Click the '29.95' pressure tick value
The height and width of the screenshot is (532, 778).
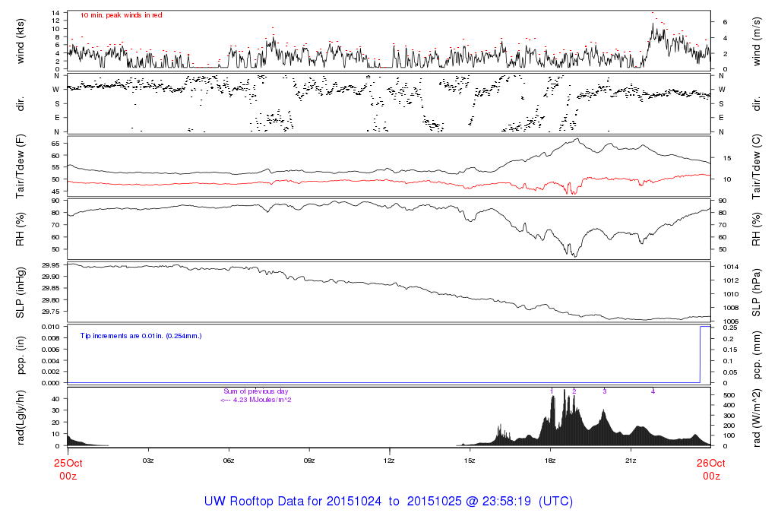51,265
